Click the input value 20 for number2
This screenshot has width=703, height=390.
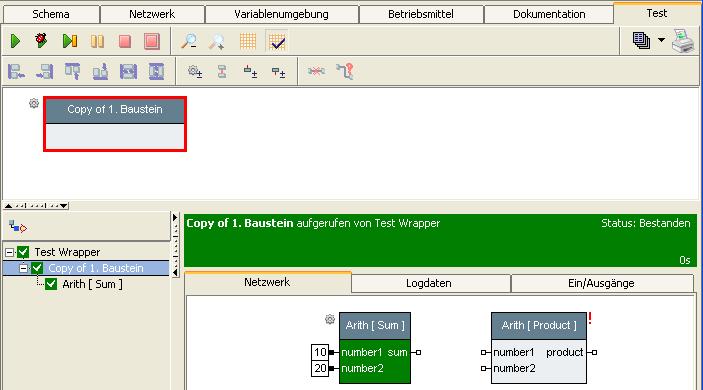click(320, 368)
